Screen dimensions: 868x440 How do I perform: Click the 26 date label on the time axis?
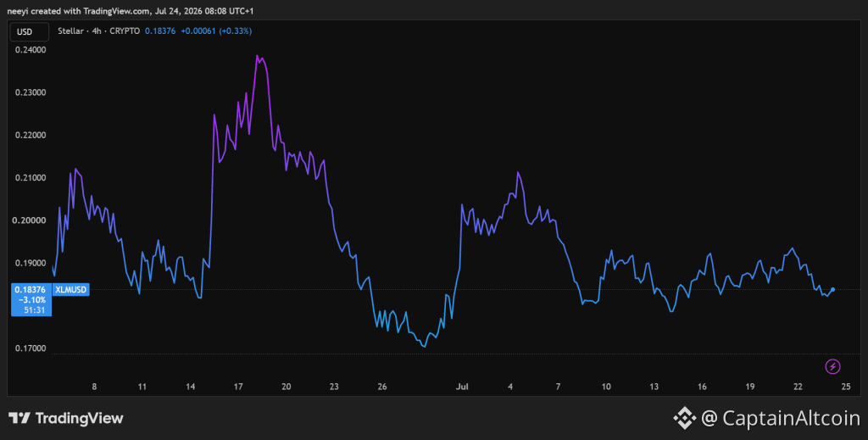tap(382, 387)
